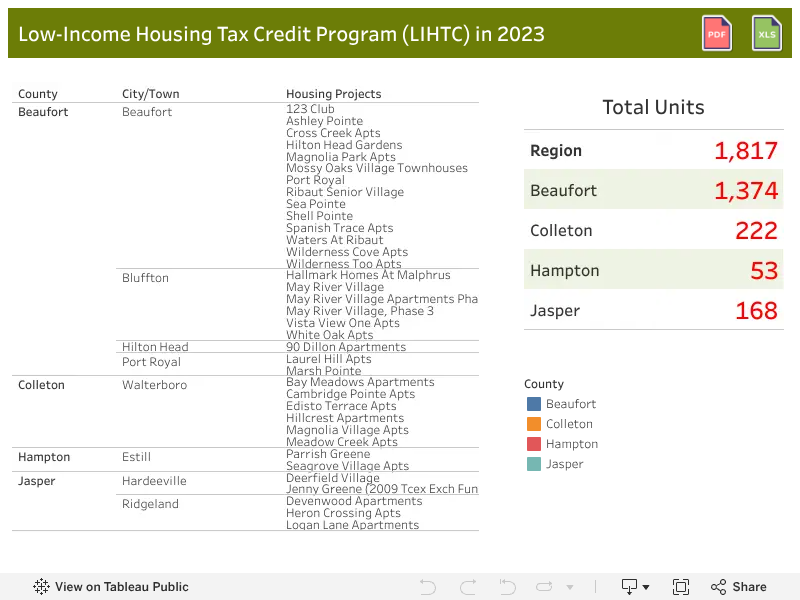Revert the view using the reset icon
800x600 pixels.
(508, 587)
